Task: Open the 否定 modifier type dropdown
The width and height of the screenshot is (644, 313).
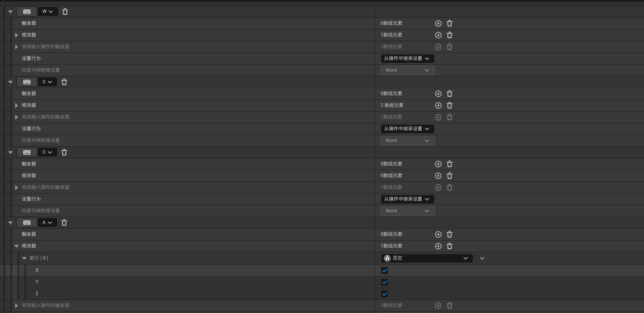Action: (427, 258)
